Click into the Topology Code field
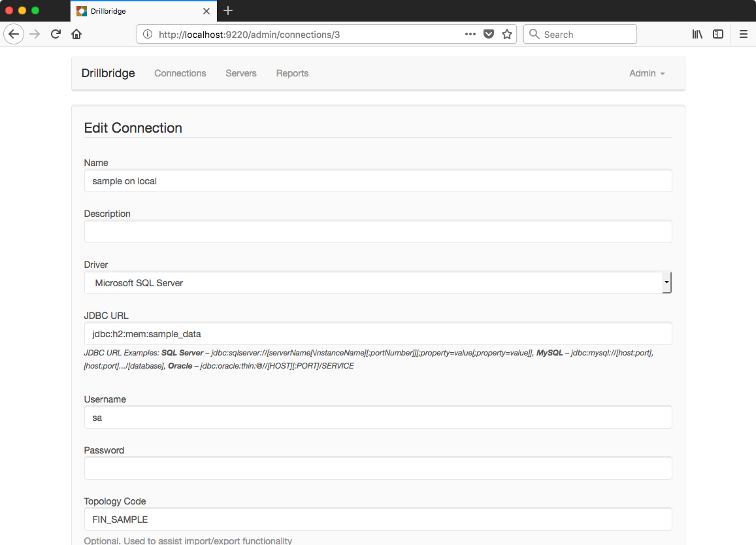The image size is (756, 545). coord(378,520)
